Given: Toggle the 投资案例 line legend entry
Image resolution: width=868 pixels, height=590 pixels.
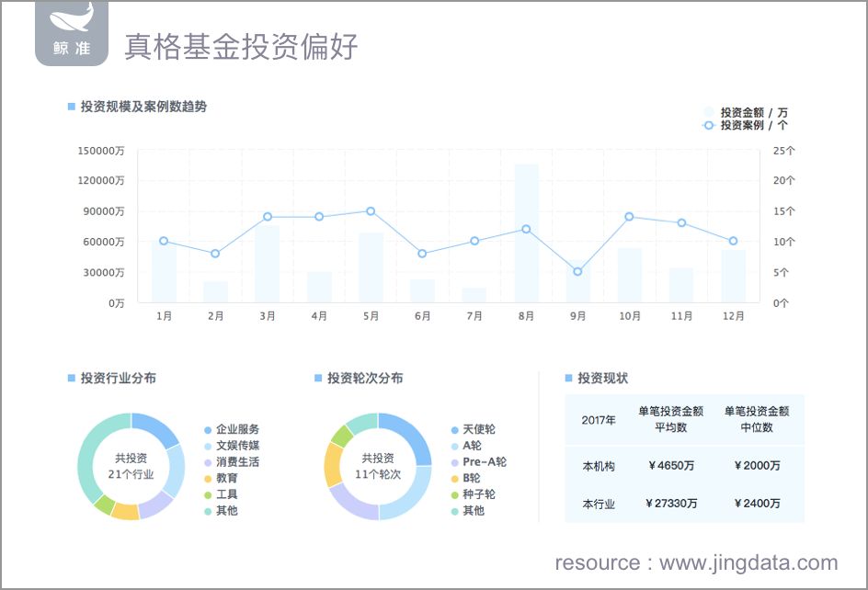Looking at the screenshot, I should point(745,125).
